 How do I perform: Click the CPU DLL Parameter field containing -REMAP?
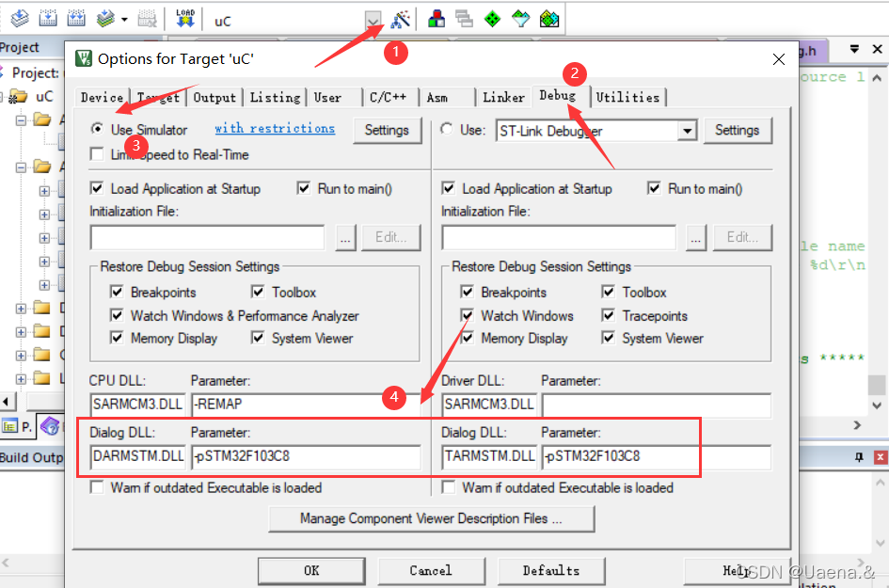306,405
